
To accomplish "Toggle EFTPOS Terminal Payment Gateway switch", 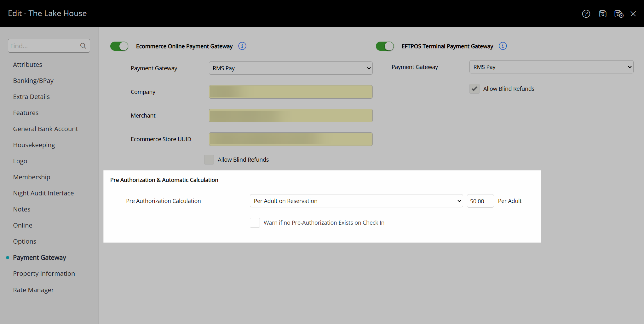I will tap(385, 46).
